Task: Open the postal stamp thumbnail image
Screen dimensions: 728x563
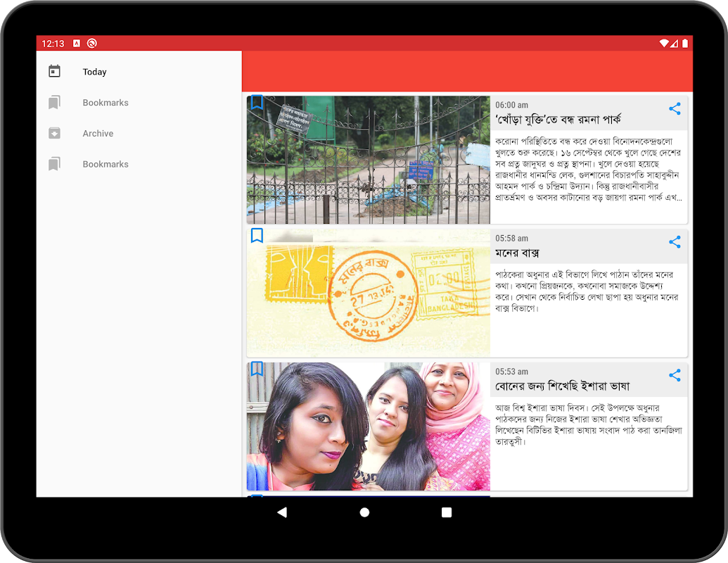Action: [x=368, y=293]
